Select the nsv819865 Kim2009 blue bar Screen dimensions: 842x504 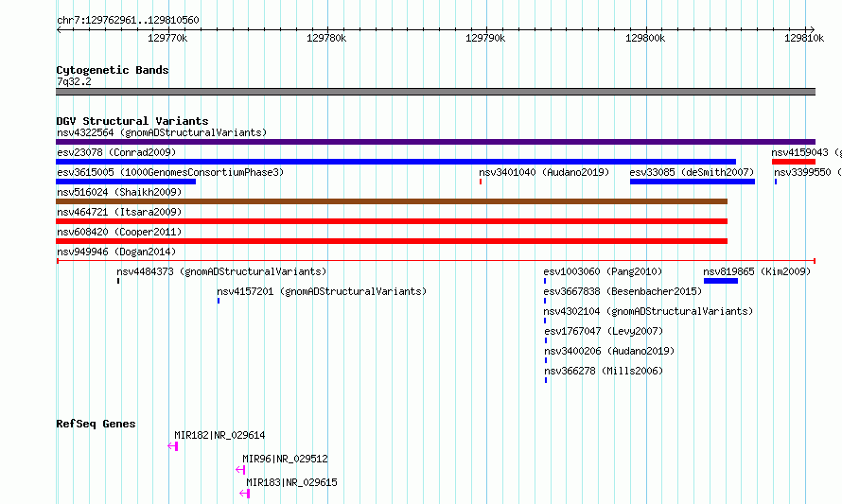pos(721,281)
